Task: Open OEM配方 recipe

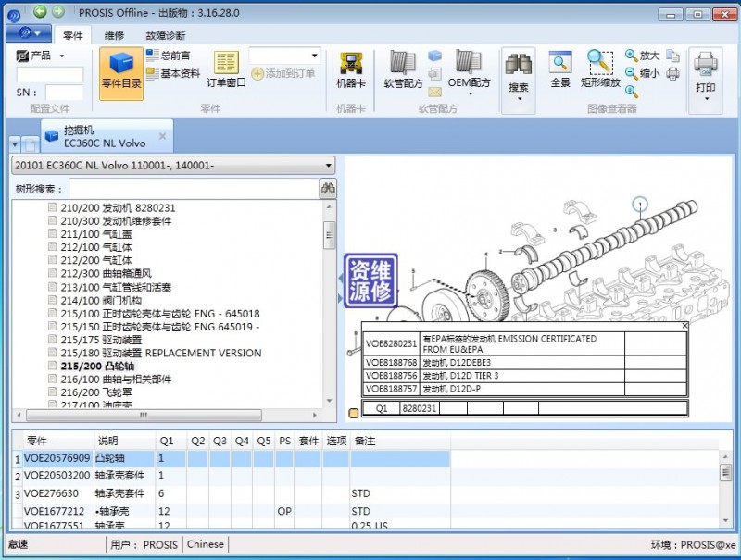Action: pos(469,69)
